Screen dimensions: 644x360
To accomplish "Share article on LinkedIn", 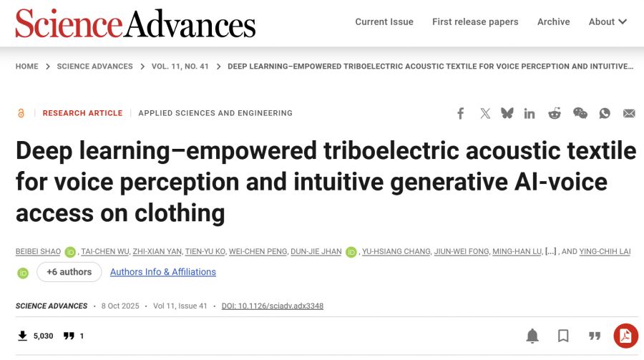I will 530,113.
